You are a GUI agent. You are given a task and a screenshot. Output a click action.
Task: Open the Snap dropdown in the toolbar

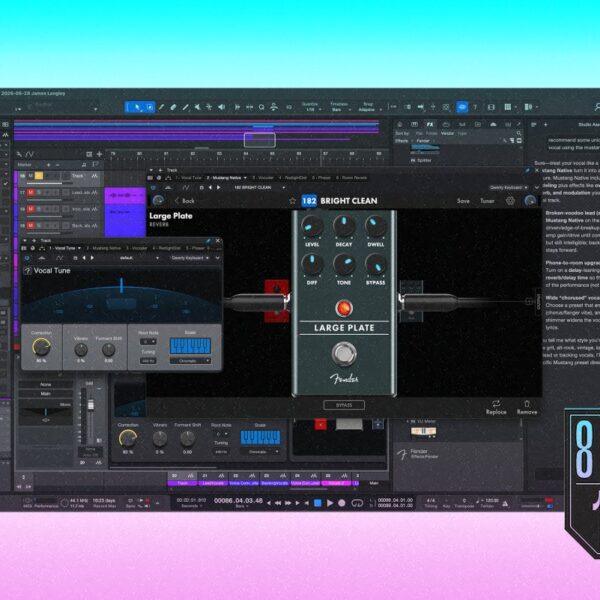(x=368, y=107)
